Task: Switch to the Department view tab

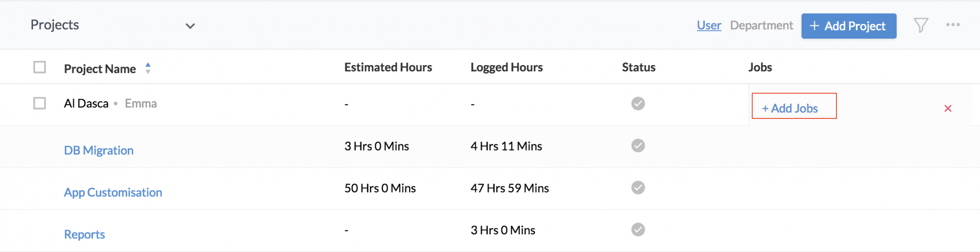Action: [761, 25]
